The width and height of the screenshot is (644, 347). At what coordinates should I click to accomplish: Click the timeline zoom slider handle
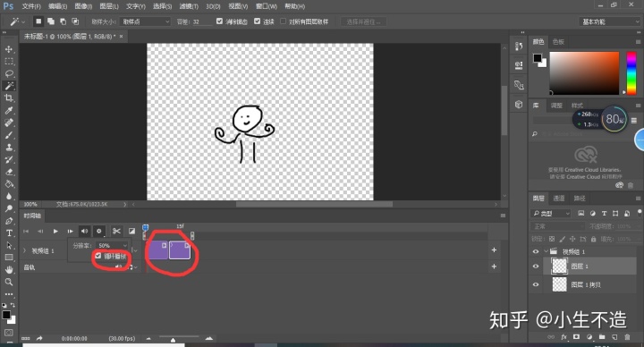[x=173, y=340]
